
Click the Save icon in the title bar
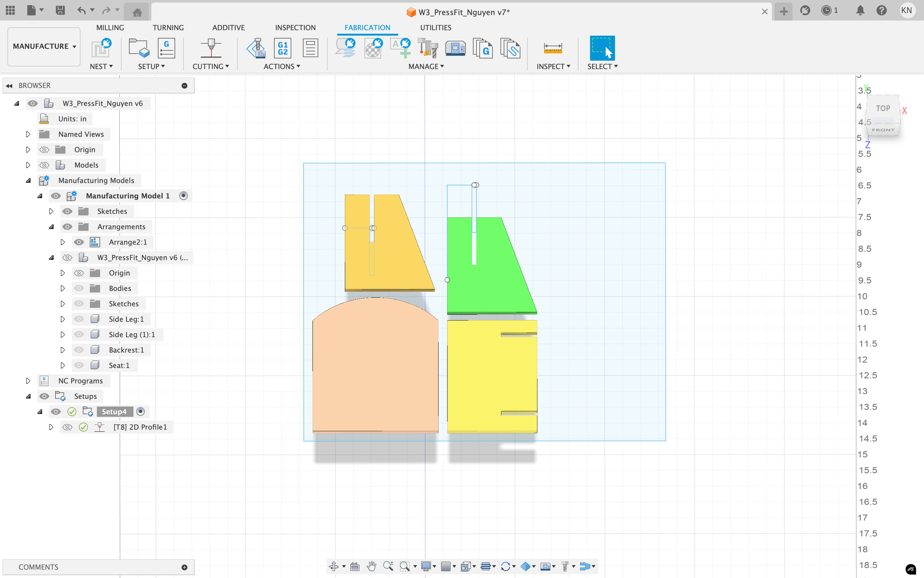tap(60, 10)
